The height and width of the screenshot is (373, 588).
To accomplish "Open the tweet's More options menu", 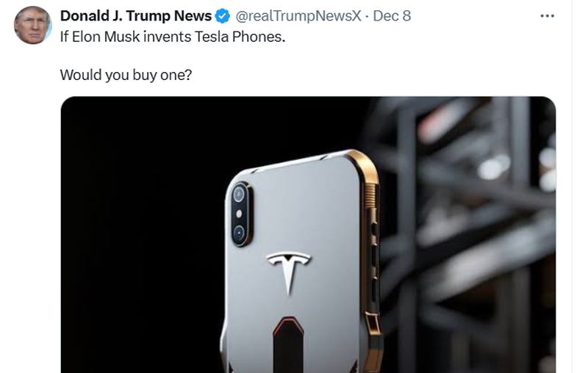I will (x=547, y=16).
